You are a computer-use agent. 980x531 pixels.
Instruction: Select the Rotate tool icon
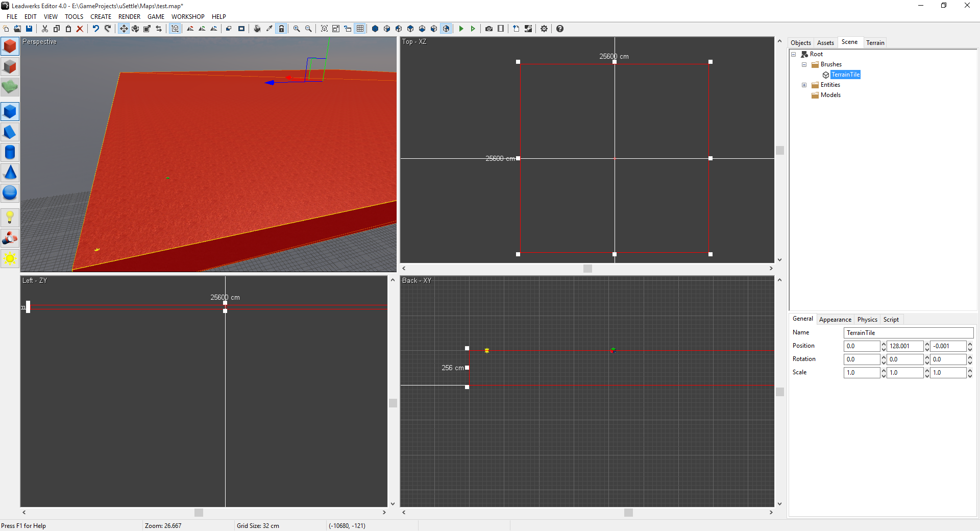point(135,29)
